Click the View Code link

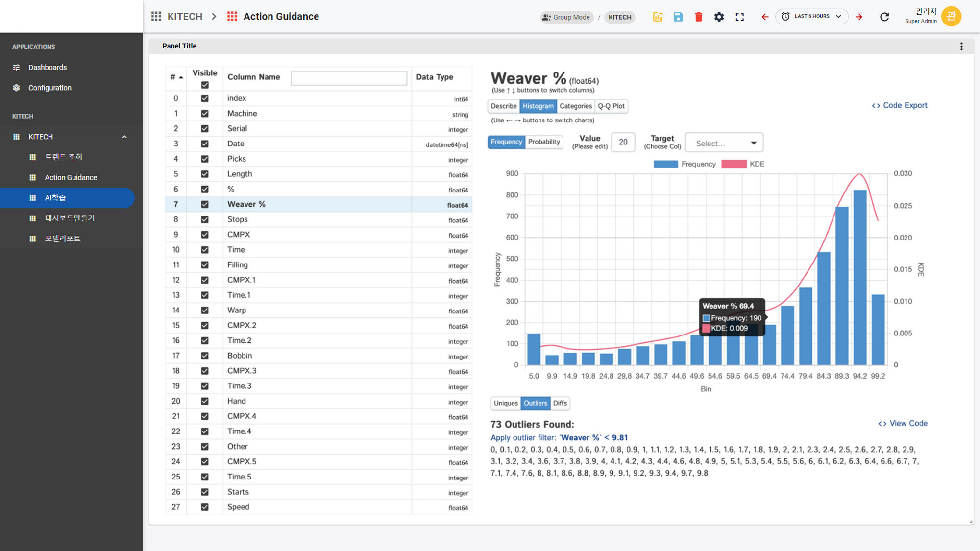[x=903, y=423]
